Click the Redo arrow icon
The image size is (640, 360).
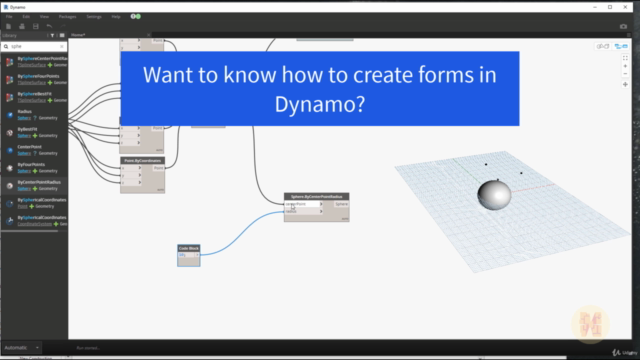[63, 26]
